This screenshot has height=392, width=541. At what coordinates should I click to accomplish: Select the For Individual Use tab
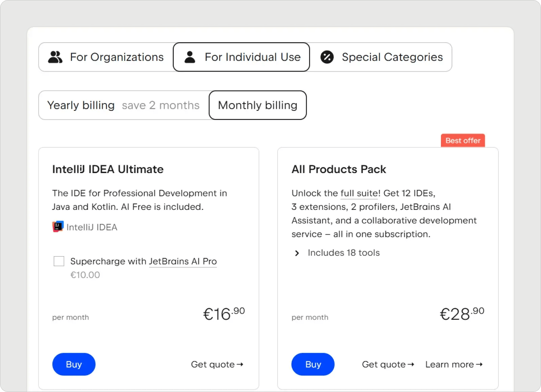click(241, 57)
